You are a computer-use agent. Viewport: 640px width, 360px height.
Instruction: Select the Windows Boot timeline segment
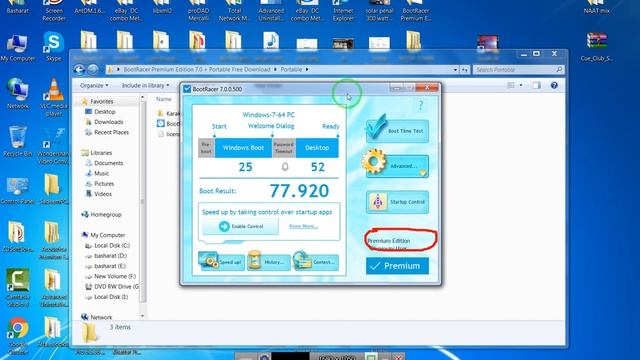(x=243, y=148)
